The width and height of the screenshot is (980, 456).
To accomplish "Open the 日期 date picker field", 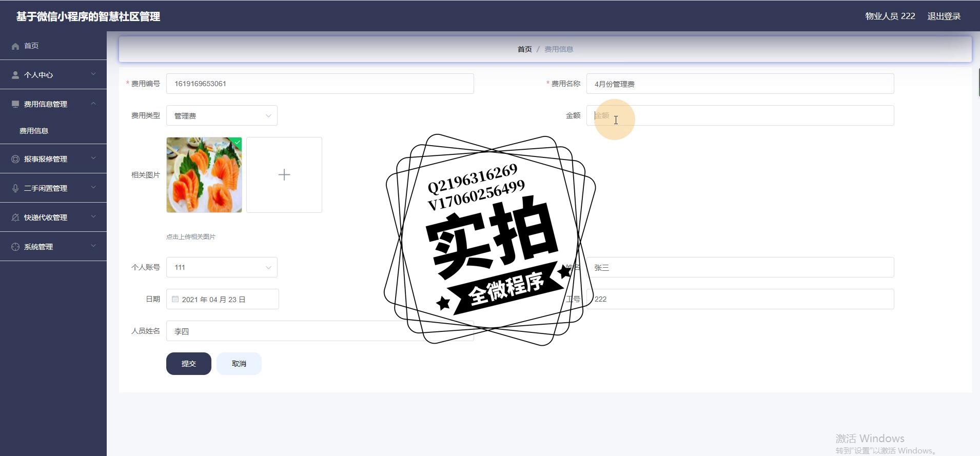I will click(223, 299).
